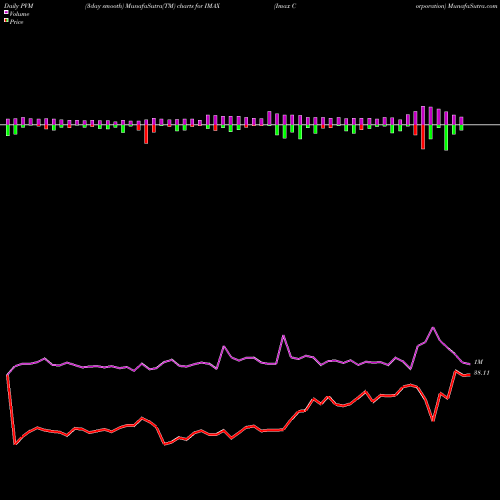Click the '(3day smooth) MunafaSutra(TM) charts for IMAX' header
The height and width of the screenshot is (500, 500).
click(x=152, y=6)
